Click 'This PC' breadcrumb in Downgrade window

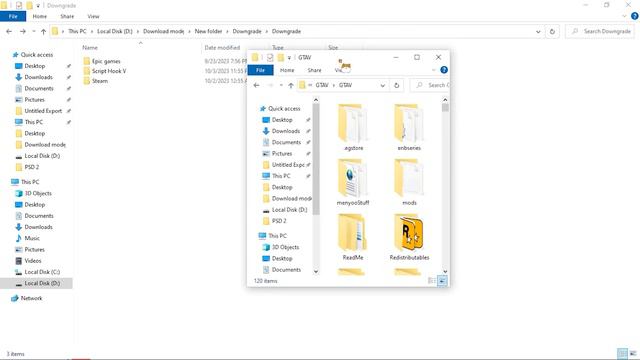point(77,31)
